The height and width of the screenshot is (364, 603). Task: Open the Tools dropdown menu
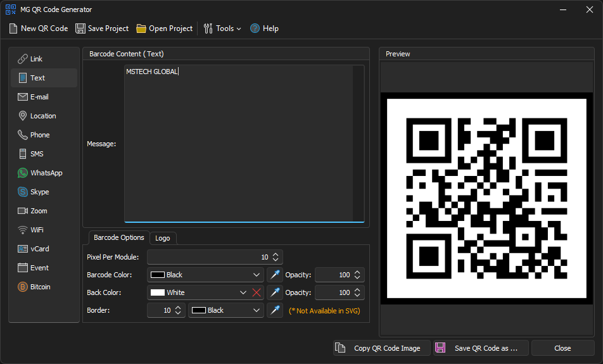click(222, 28)
